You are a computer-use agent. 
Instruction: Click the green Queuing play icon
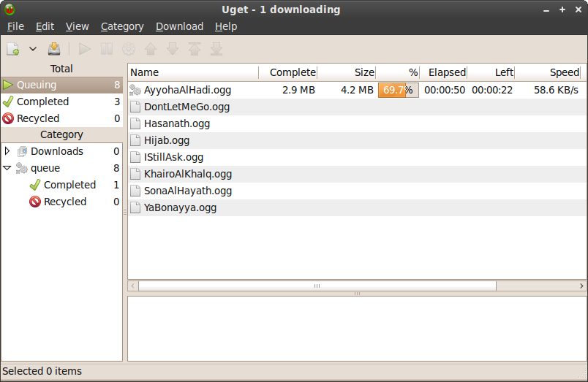(8, 85)
